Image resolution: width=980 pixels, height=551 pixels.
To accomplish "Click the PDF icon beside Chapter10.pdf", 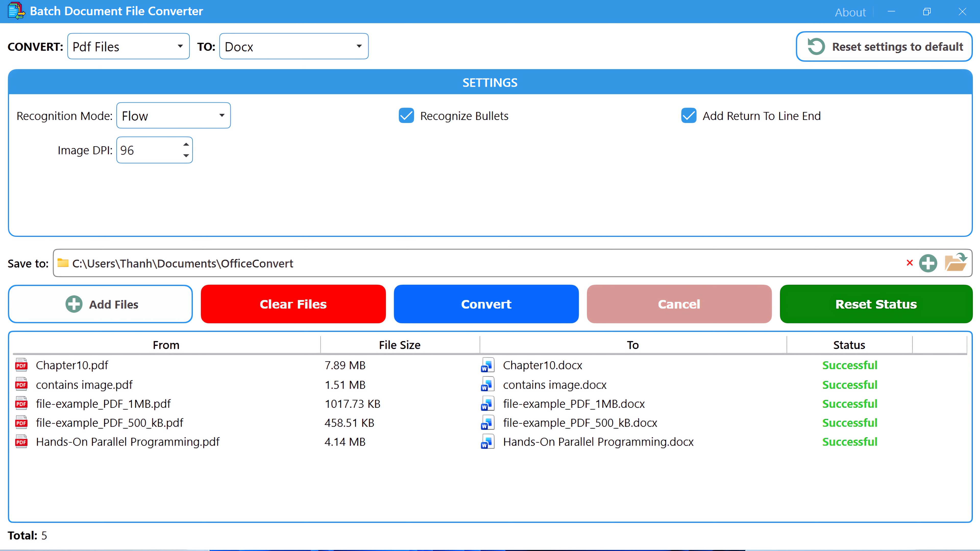I will coord(21,365).
